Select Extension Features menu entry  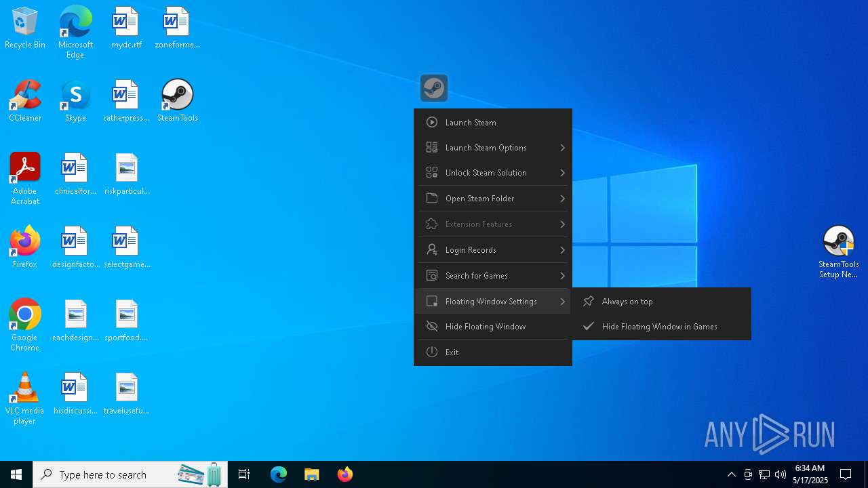click(493, 224)
